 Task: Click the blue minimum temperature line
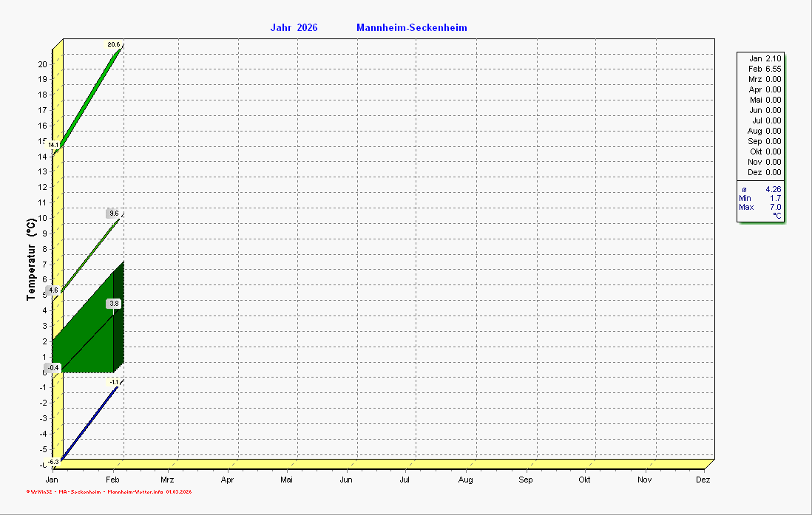(89, 423)
